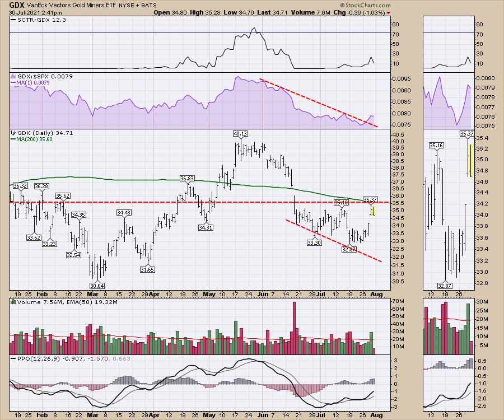The height and width of the screenshot is (420, 504).
Task: Select the PPO(12,26,9) indicator label
Action: tap(35, 358)
